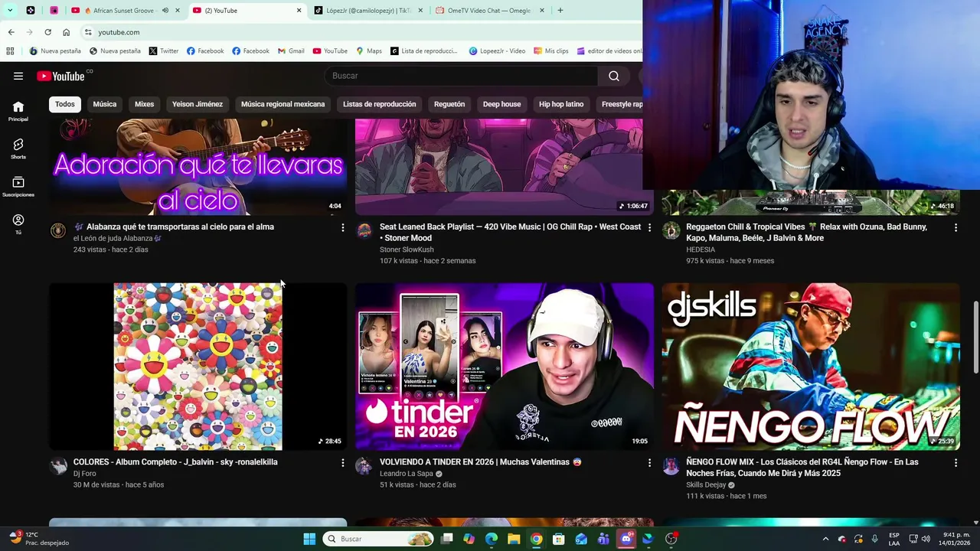Open Microsoft Store from the taskbar
This screenshot has width=980, height=551.
559,539
